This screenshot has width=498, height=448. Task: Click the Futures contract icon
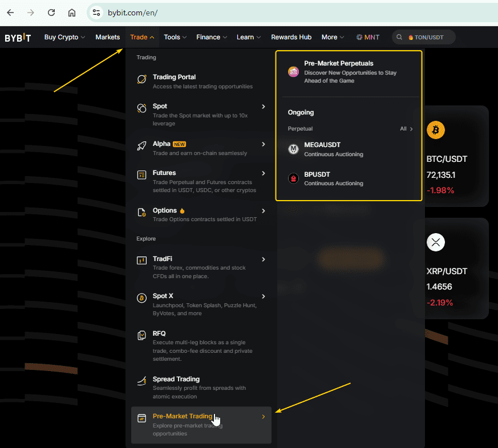pos(141,175)
